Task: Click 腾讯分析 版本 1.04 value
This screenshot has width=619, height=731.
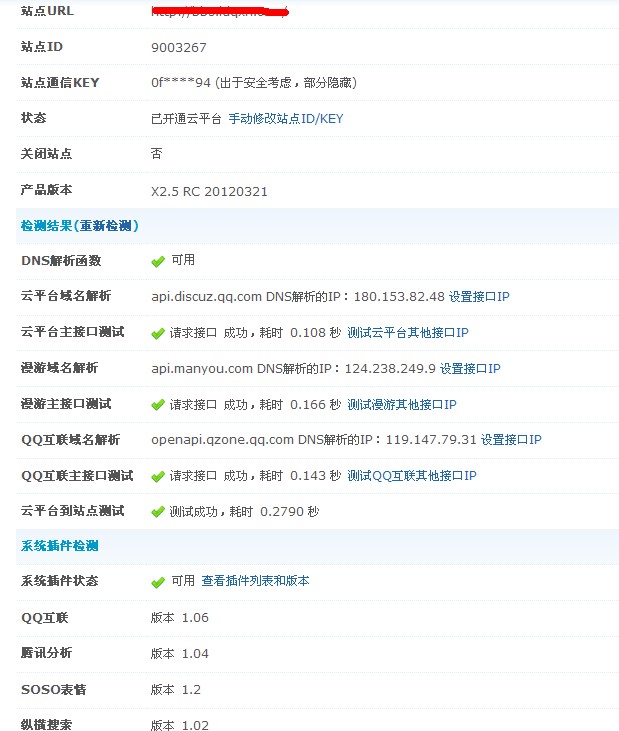Action: click(x=179, y=654)
